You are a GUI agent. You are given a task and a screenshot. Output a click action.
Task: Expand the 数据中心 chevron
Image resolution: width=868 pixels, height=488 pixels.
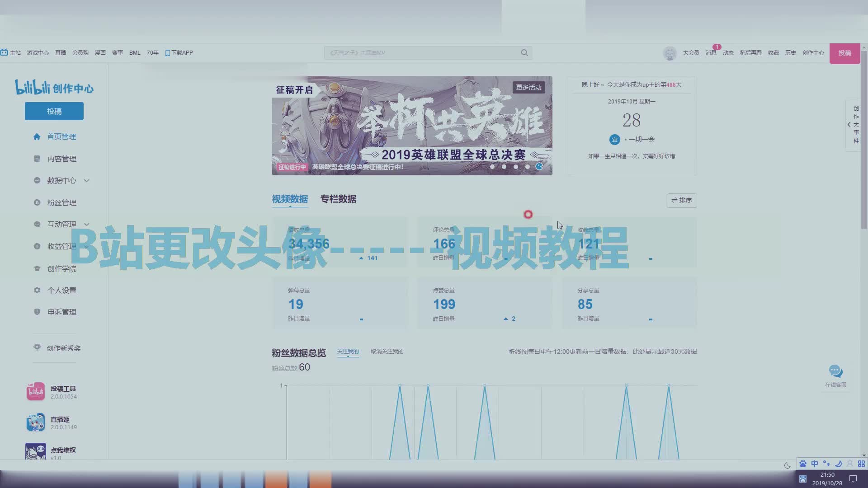[x=87, y=181]
